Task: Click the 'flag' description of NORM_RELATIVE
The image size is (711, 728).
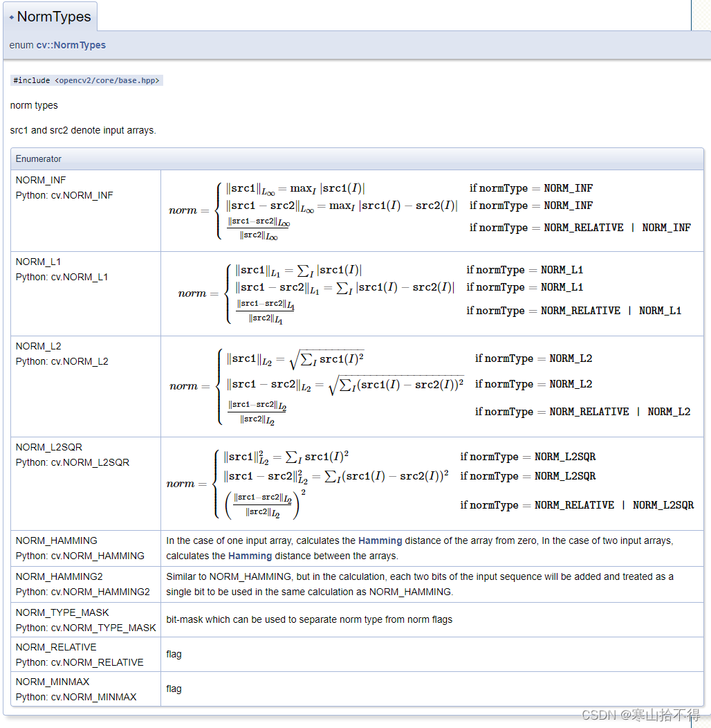Action: [x=174, y=655]
